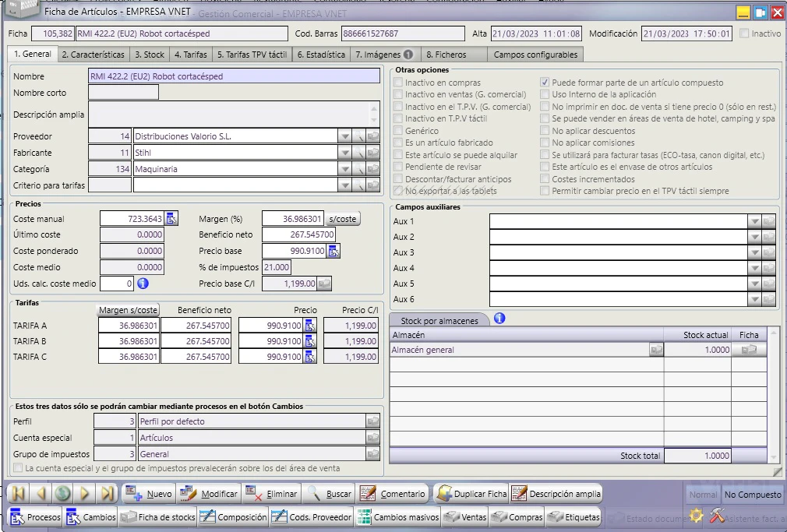Viewport: 787px width, 532px height.
Task: Open the Aux 1 dropdown list
Action: (x=754, y=221)
